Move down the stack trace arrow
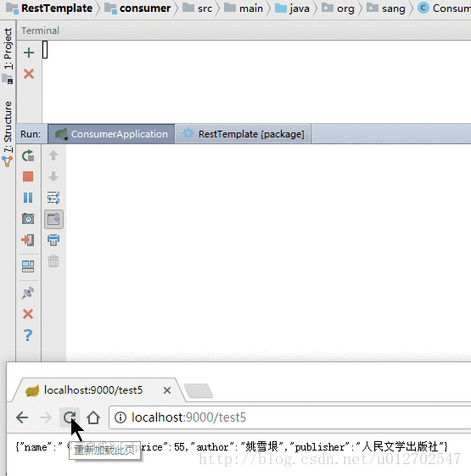Viewport: 471px width, 476px height. pos(53,176)
